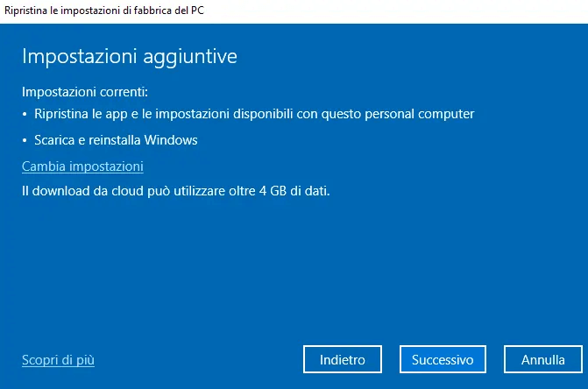The image size is (588, 389).
Task: Cancel the reset with Annulla
Action: click(x=542, y=359)
